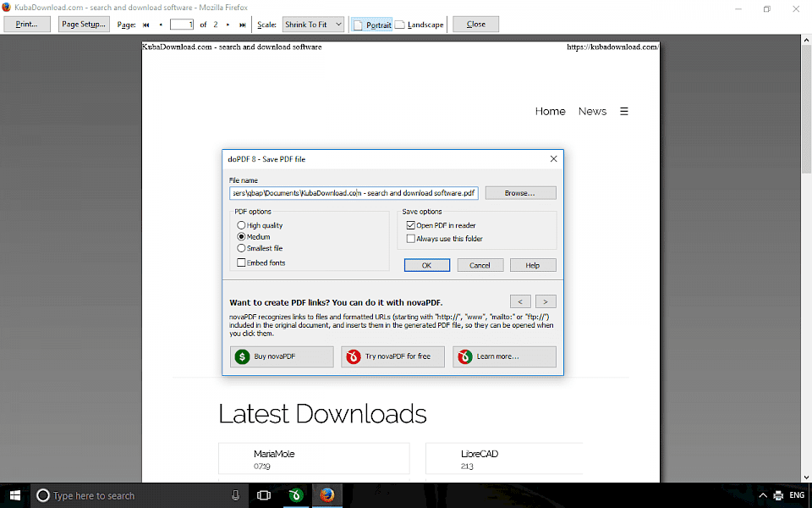This screenshot has width=812, height=508.
Task: Click the File name path field
Action: [x=354, y=193]
